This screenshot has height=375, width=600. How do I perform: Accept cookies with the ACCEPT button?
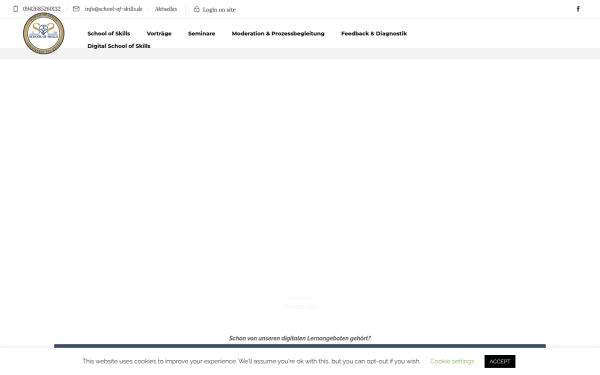pos(500,361)
